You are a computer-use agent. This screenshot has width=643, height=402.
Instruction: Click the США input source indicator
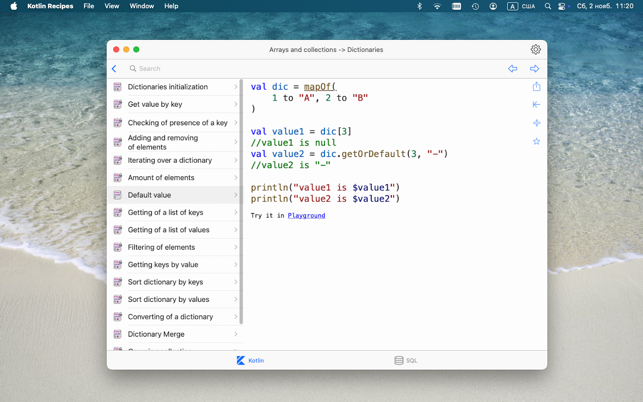(x=521, y=6)
